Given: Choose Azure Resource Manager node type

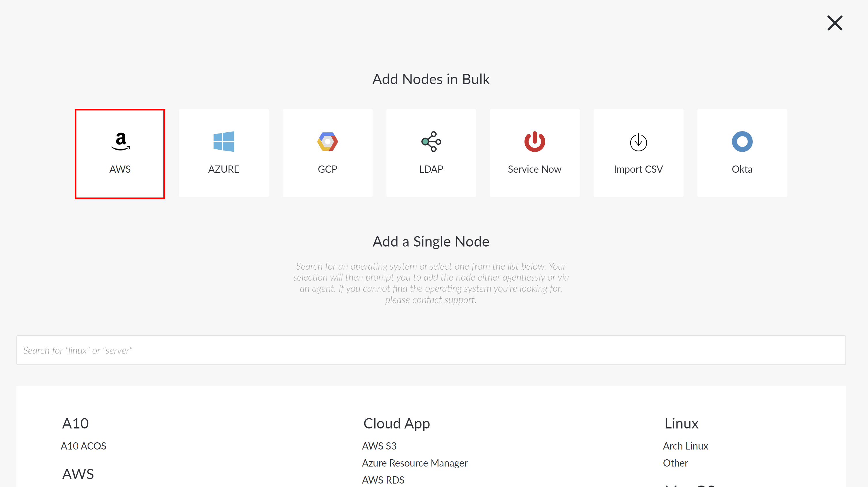Looking at the screenshot, I should point(415,463).
